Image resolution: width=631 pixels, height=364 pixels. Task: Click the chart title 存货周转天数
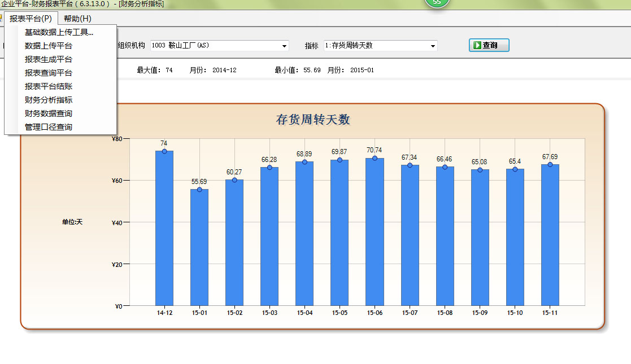[313, 120]
